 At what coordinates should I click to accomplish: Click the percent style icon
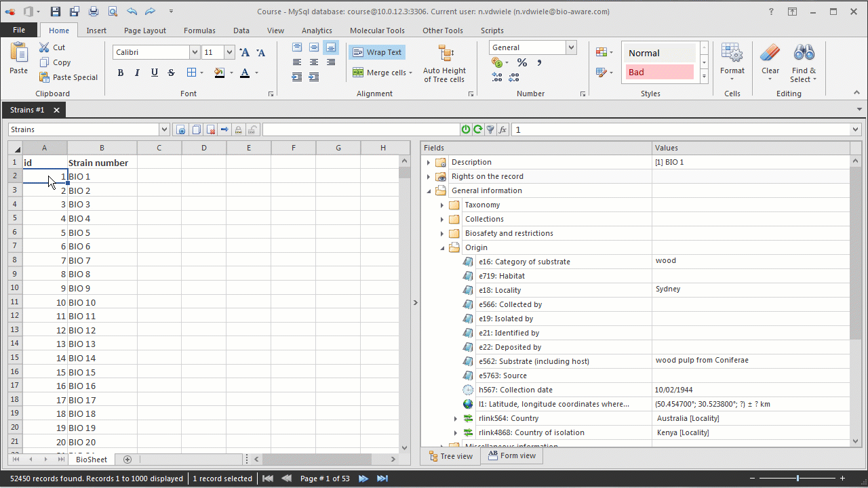[x=522, y=63]
